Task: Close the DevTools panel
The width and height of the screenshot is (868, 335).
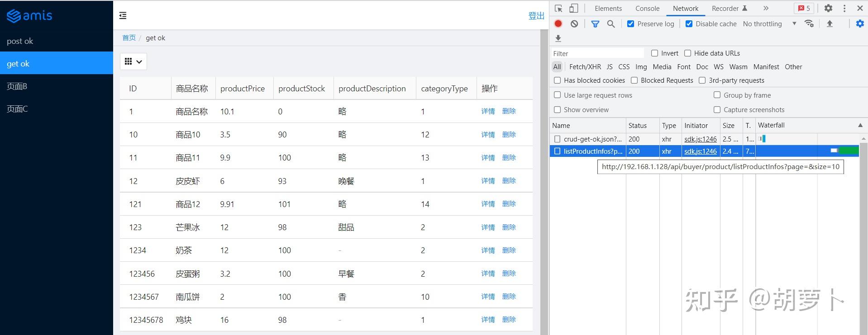Action: pyautogui.click(x=860, y=8)
